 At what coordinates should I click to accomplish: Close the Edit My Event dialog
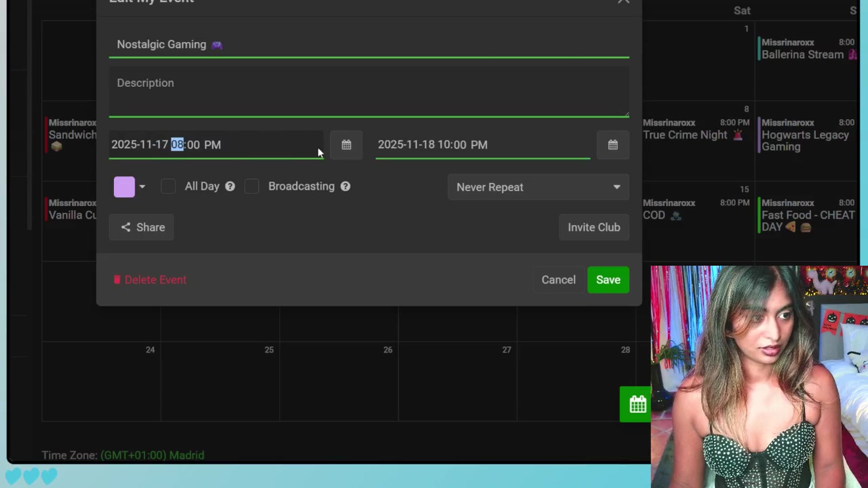(623, 2)
